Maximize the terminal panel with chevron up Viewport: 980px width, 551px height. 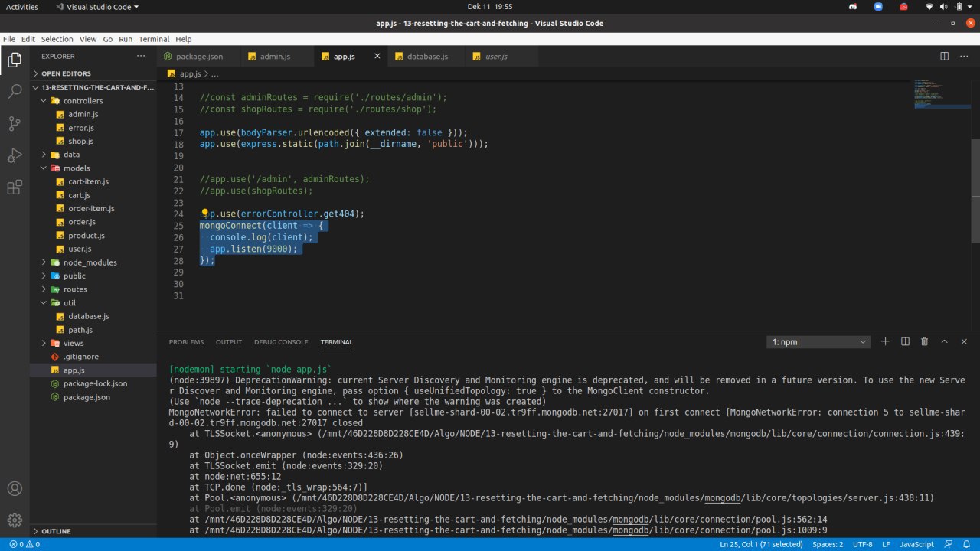tap(944, 342)
